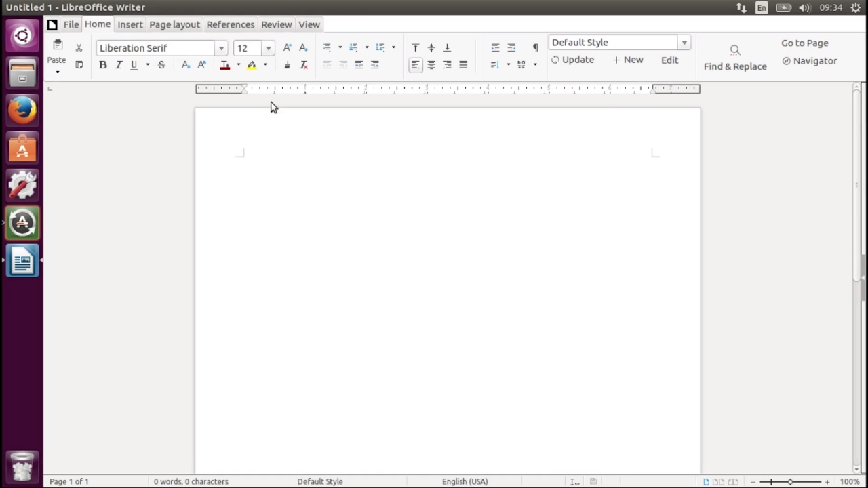Toggle numbered list icon
This screenshot has height=488, width=868.
pos(353,47)
